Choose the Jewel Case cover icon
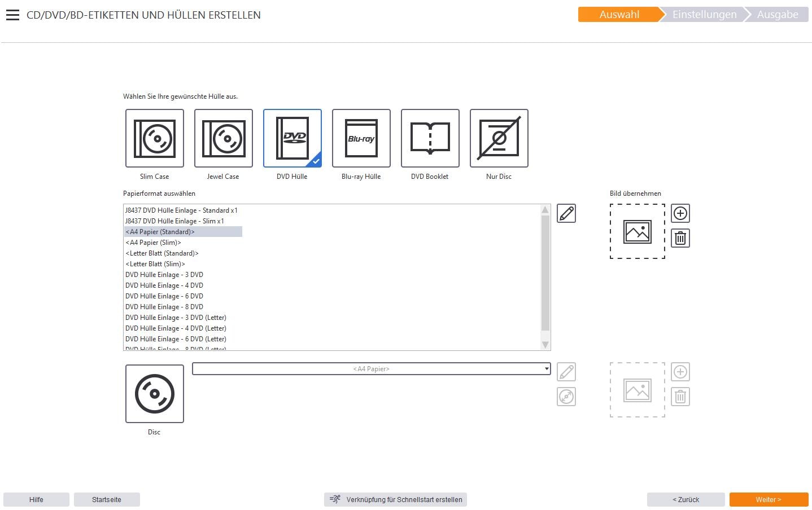The width and height of the screenshot is (812, 510). click(224, 138)
